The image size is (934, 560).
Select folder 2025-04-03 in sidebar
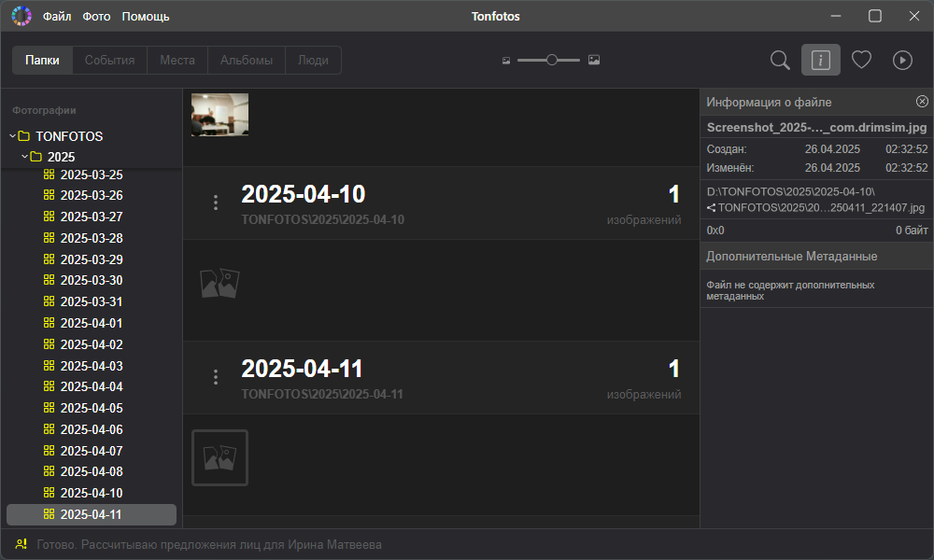[x=92, y=366]
